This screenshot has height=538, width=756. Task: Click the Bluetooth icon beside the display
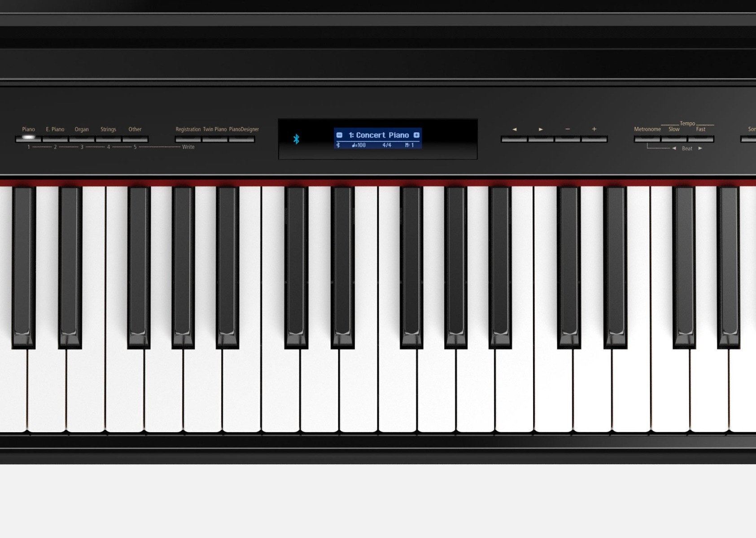296,139
